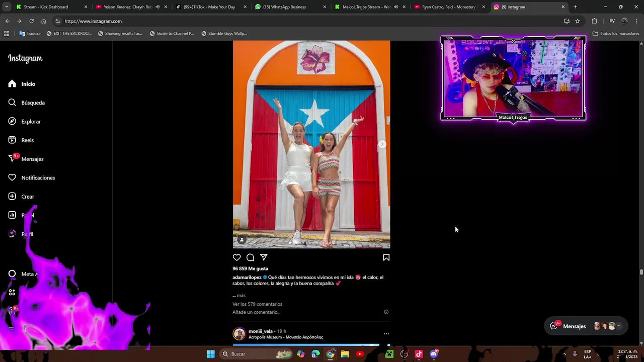Viewport: 644px width, 362px height.
Task: Like the adamarilopez post with heart icon
Action: tap(236, 257)
